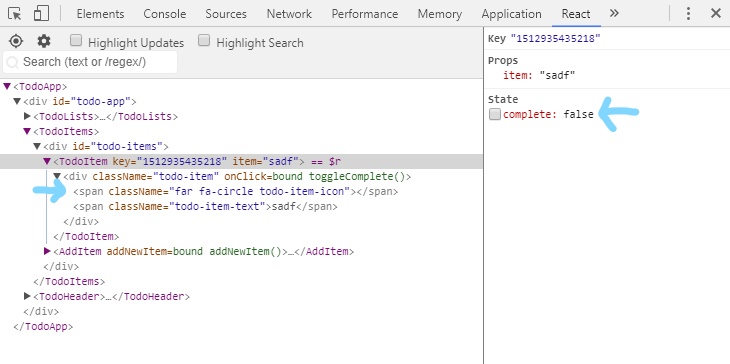
Task: Click the select-component target icon
Action: coord(16,41)
